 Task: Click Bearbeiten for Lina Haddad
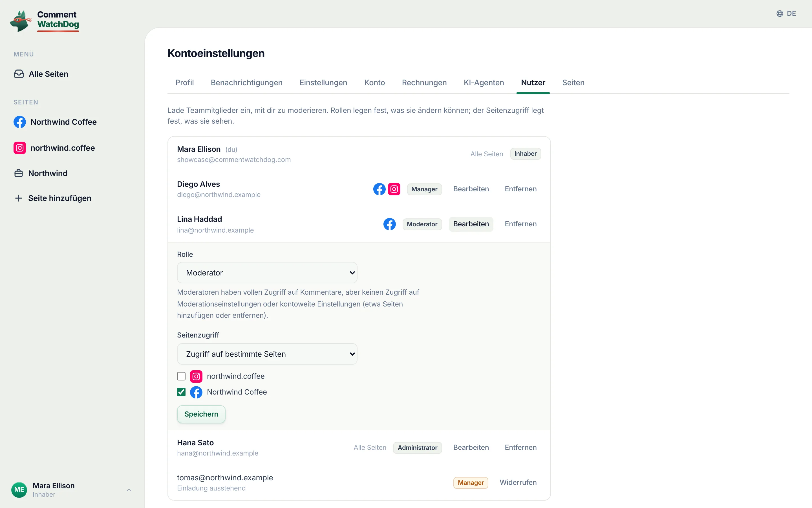(471, 224)
